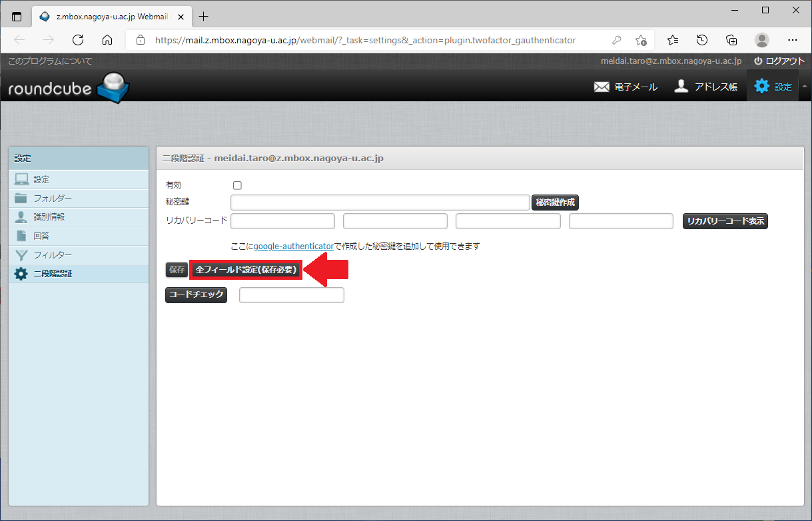Select フォルダー in settings sidebar
The image size is (812, 521).
[53, 198]
